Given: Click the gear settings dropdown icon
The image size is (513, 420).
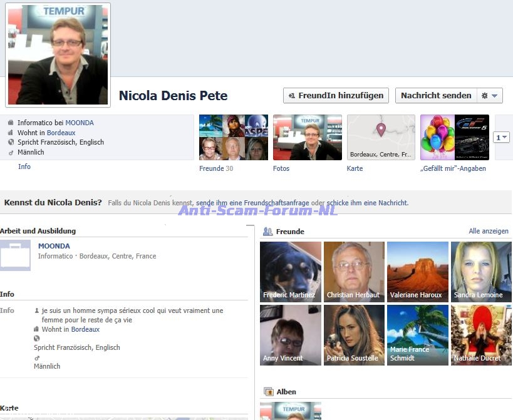Looking at the screenshot, I should pos(489,96).
